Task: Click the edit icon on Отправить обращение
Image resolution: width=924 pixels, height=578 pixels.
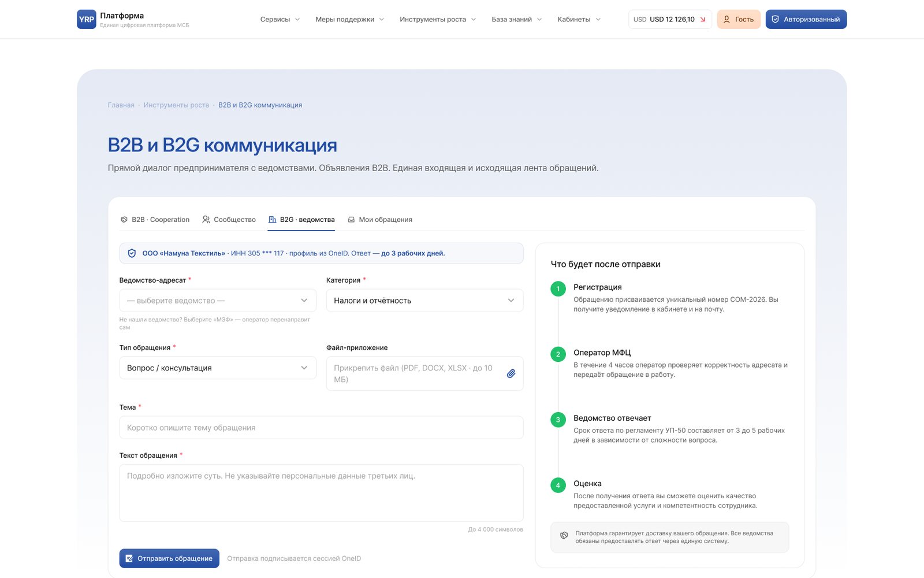Action: [x=129, y=558]
